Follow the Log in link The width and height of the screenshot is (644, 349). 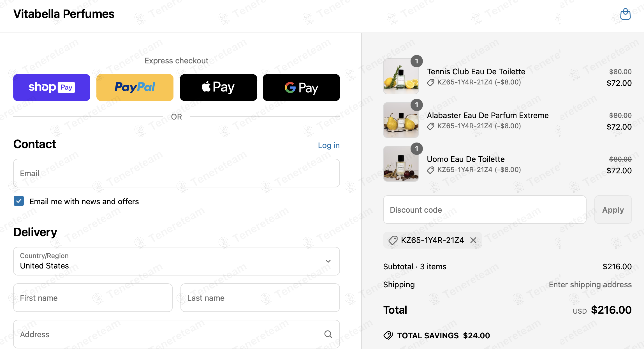[x=329, y=145]
